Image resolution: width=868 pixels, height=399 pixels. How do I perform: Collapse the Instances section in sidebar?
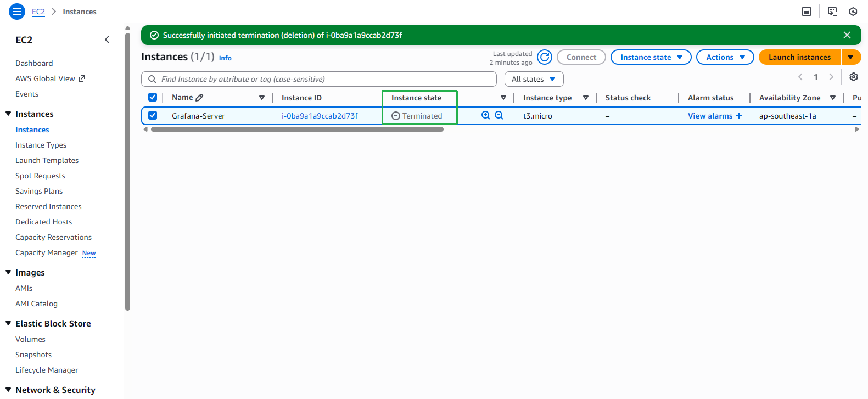coord(8,114)
